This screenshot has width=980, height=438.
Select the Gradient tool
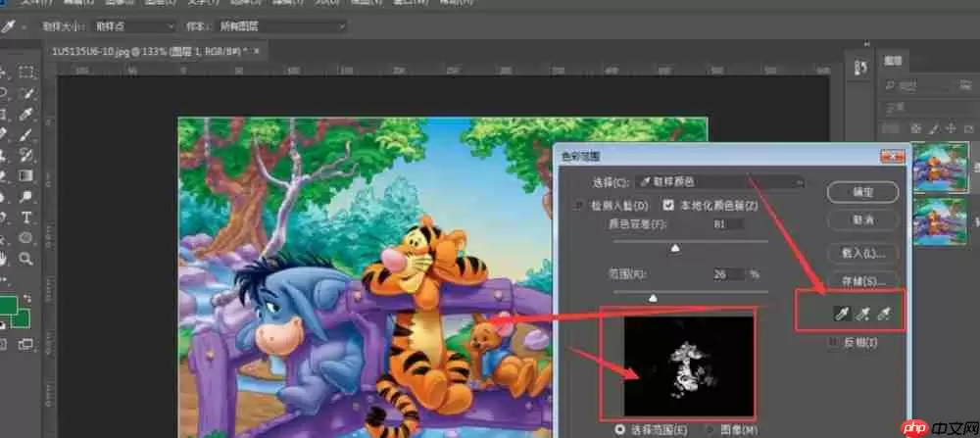pyautogui.click(x=26, y=176)
